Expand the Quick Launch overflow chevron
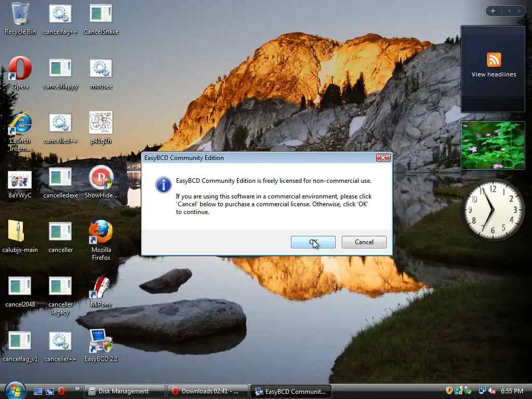The height and width of the screenshot is (399, 532). (x=77, y=389)
